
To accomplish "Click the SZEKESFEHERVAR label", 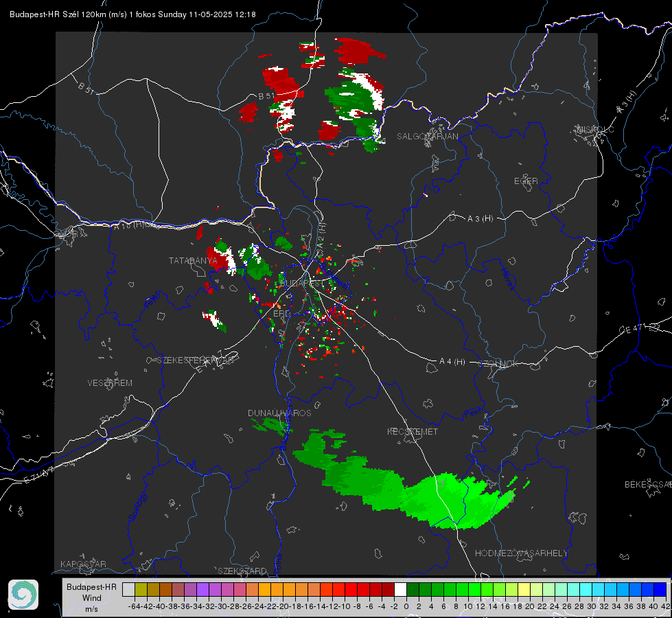I will point(197,360).
